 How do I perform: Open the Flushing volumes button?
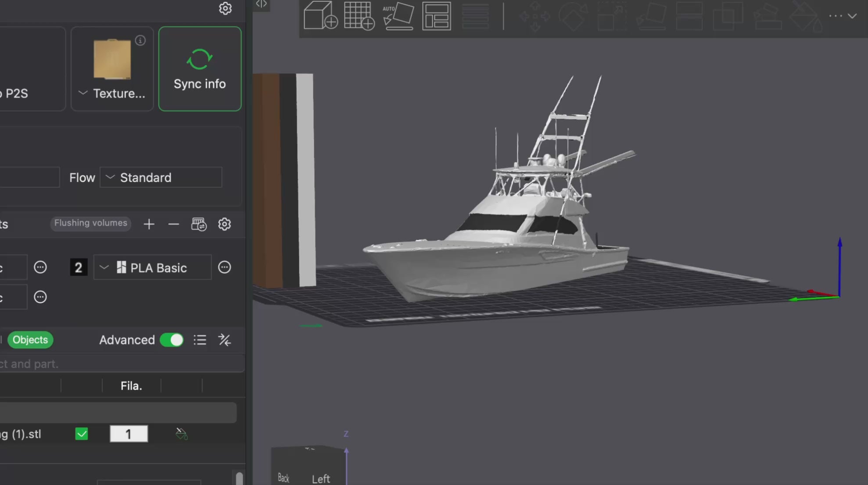pos(90,223)
